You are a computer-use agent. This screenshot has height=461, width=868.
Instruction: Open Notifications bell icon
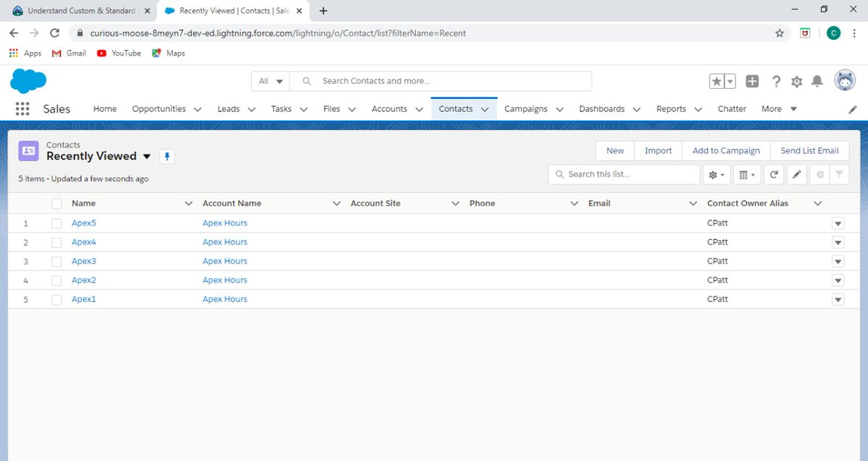817,82
